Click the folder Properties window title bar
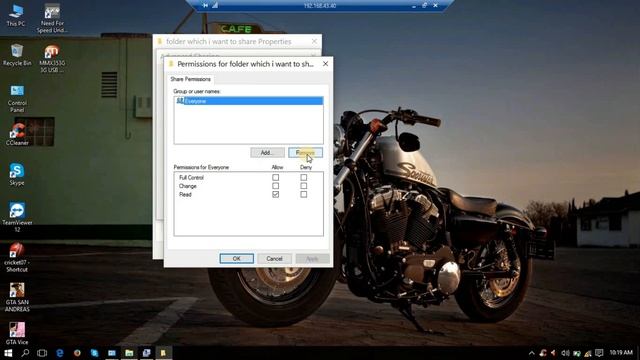 coord(237,41)
